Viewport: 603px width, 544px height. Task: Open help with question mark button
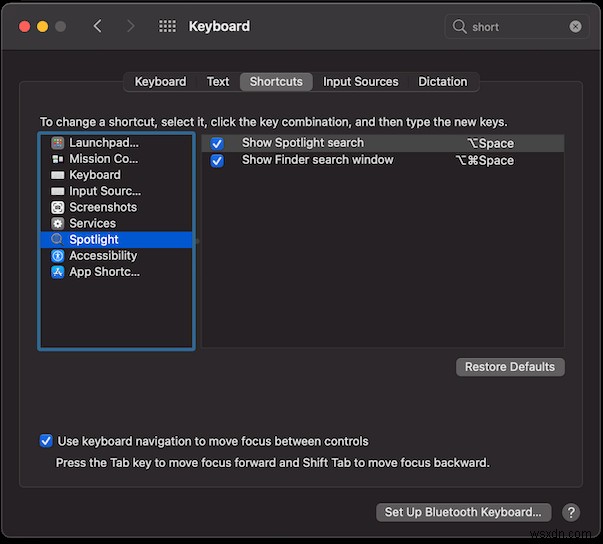pos(571,512)
